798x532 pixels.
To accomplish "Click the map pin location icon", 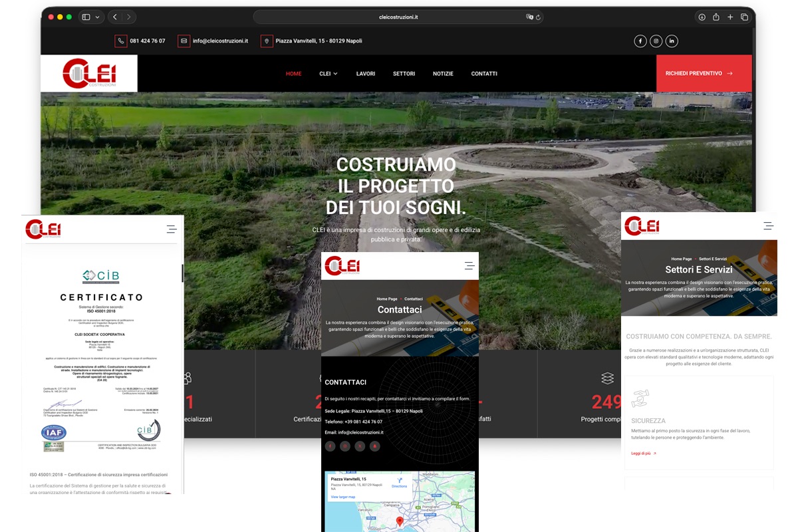I will click(267, 41).
